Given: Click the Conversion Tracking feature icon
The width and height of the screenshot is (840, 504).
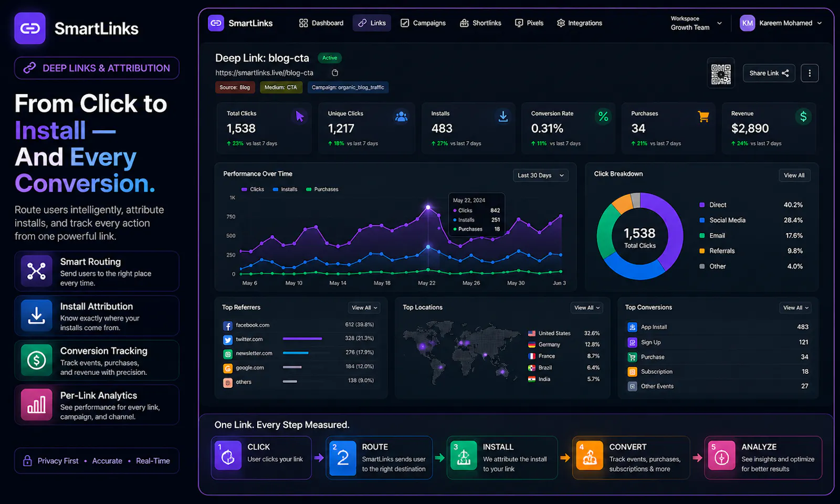Looking at the screenshot, I should tap(36, 360).
